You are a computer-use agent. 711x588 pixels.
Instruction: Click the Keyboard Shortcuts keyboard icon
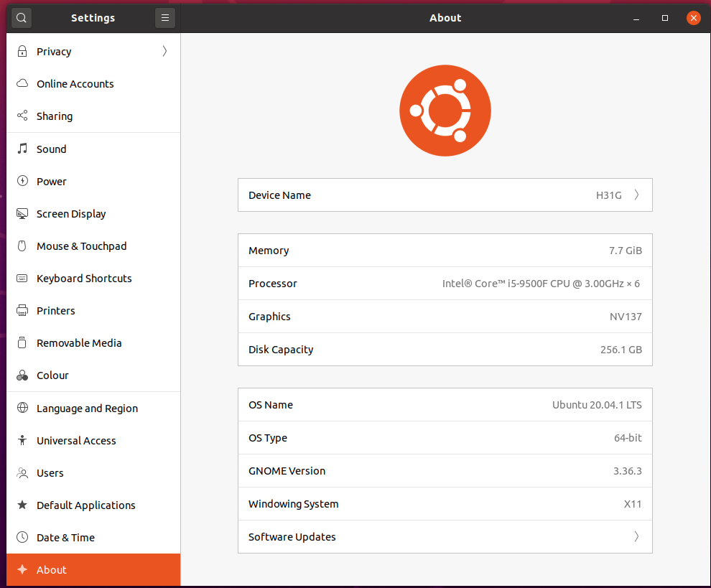tap(22, 278)
